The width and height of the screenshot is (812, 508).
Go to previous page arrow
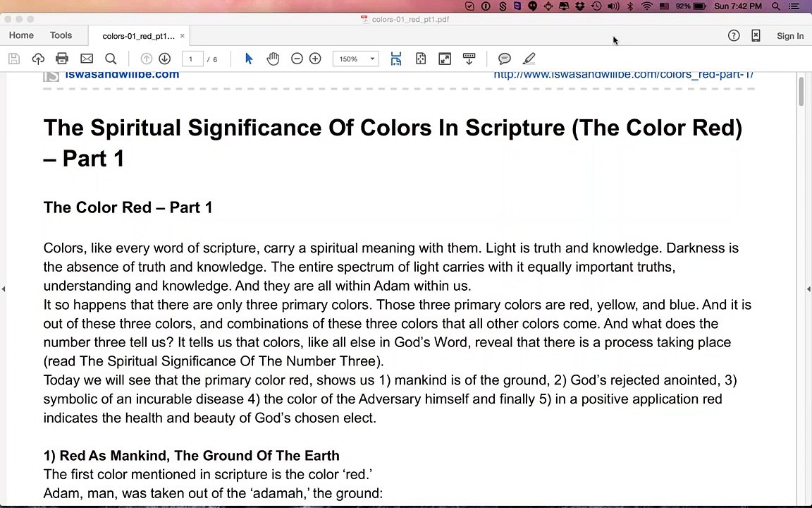(147, 59)
